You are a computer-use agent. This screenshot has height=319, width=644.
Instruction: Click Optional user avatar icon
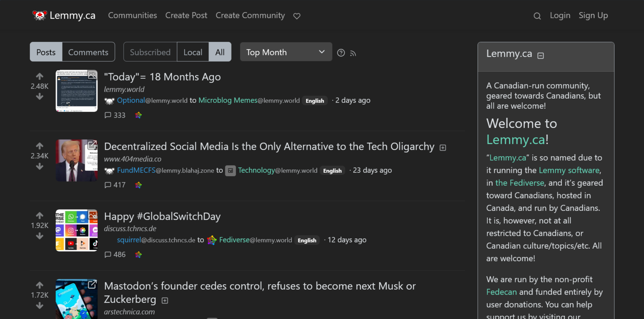coord(109,101)
